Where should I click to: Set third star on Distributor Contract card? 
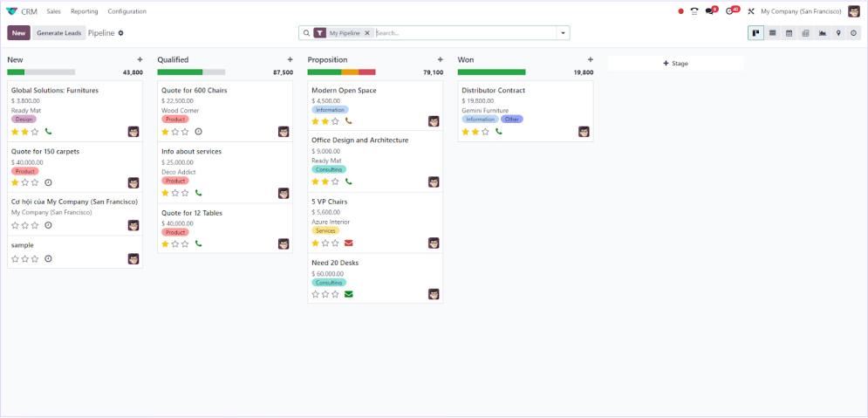click(486, 132)
